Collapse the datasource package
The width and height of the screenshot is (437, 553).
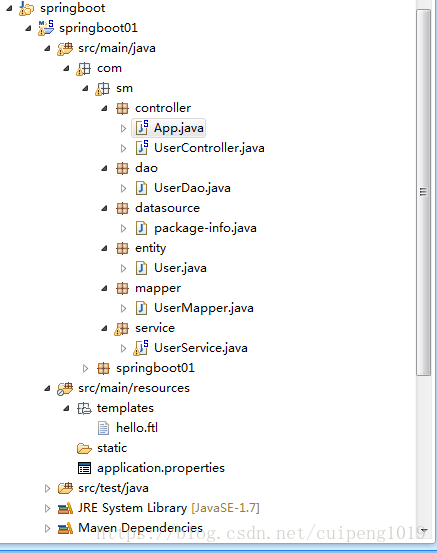(x=105, y=209)
